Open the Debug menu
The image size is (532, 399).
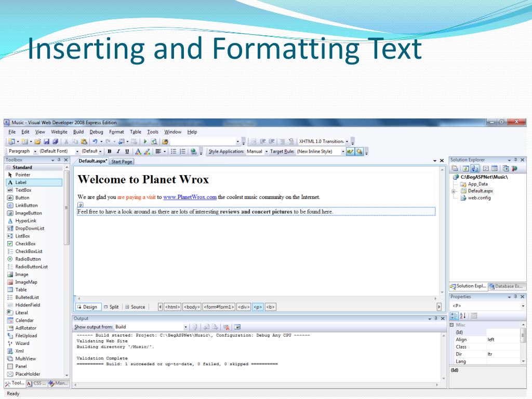click(x=96, y=132)
